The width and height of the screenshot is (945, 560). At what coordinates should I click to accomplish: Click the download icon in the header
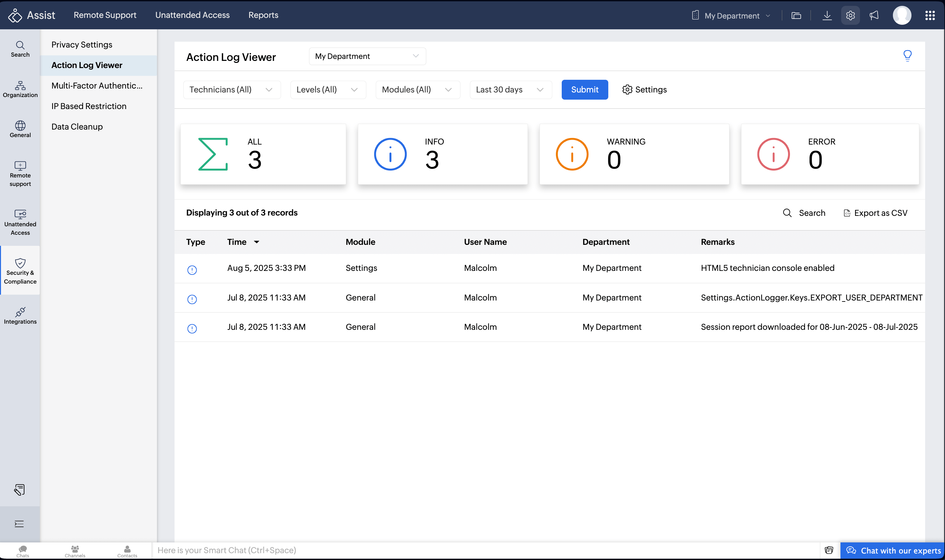[827, 16]
